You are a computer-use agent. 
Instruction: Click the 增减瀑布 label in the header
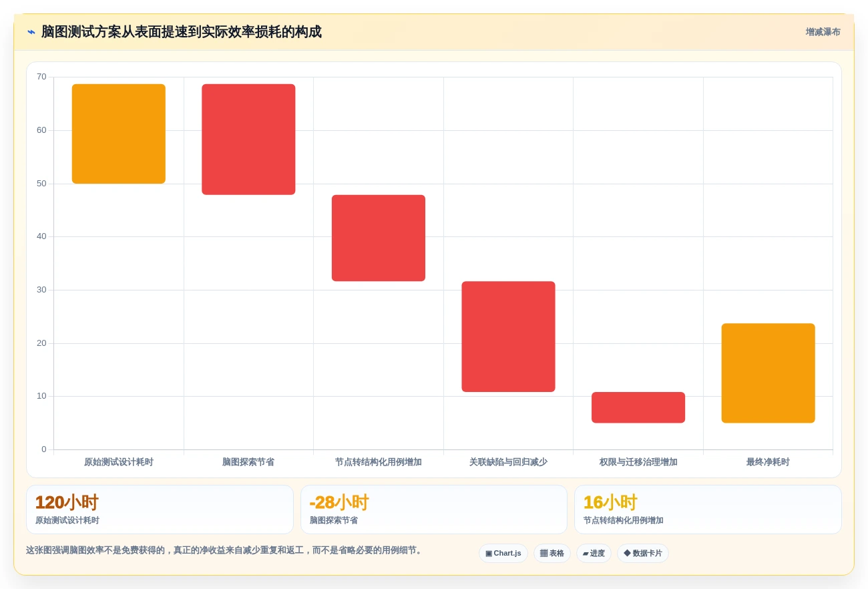823,32
